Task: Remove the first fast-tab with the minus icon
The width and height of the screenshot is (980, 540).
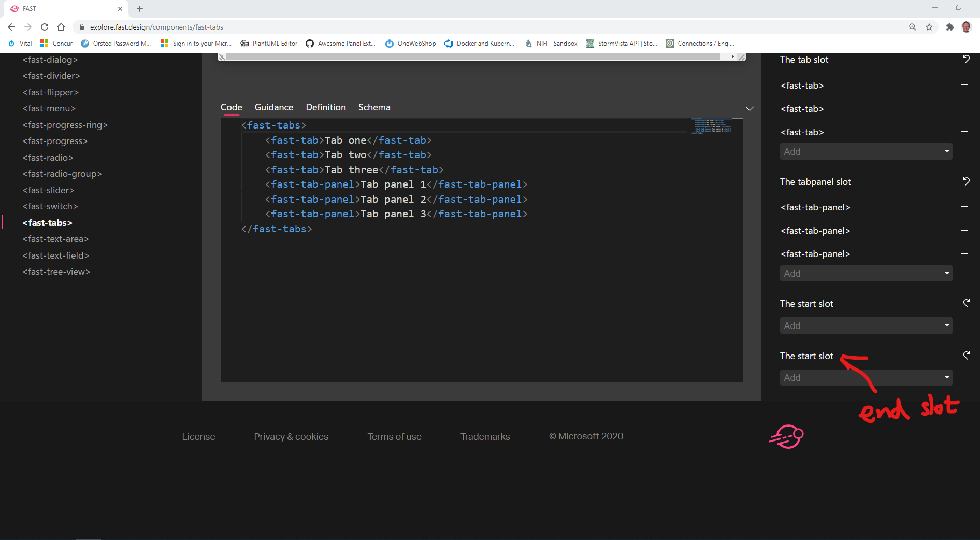Action: point(964,84)
